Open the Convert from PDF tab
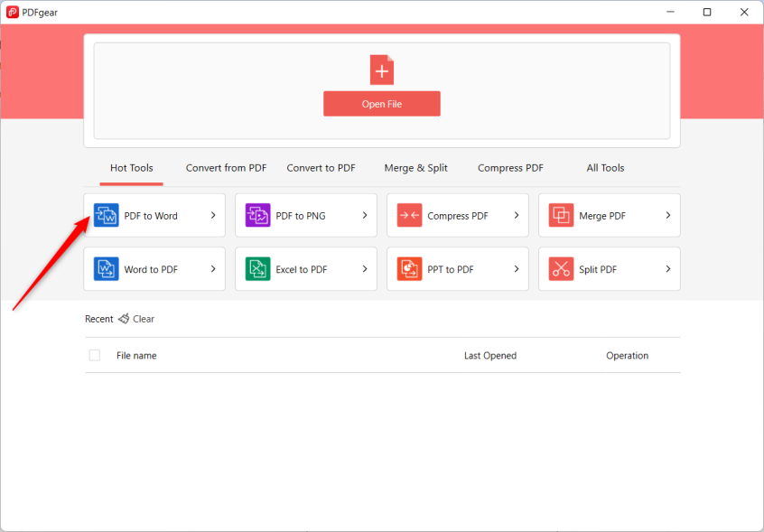The height and width of the screenshot is (532, 764). click(x=226, y=168)
